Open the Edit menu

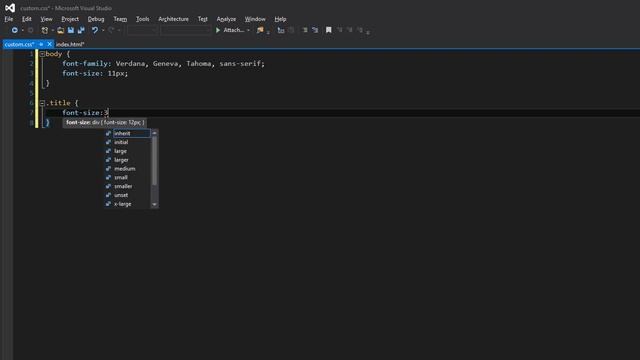pyautogui.click(x=27, y=19)
